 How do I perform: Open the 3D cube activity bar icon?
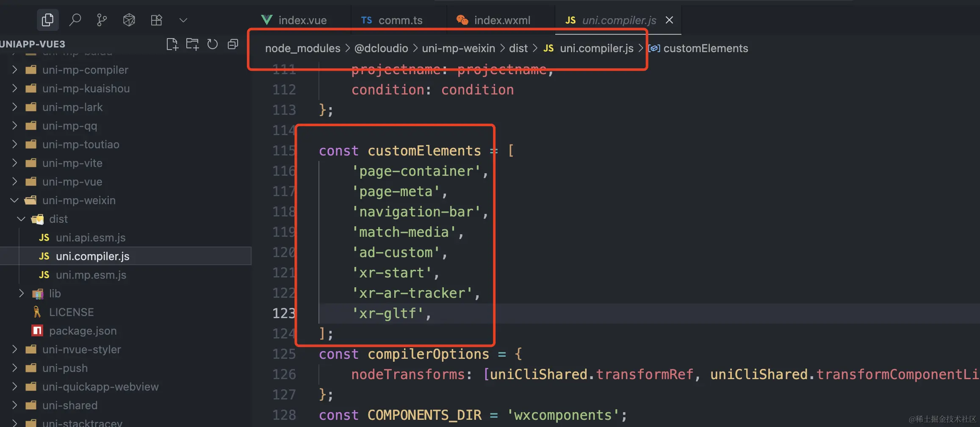point(129,20)
